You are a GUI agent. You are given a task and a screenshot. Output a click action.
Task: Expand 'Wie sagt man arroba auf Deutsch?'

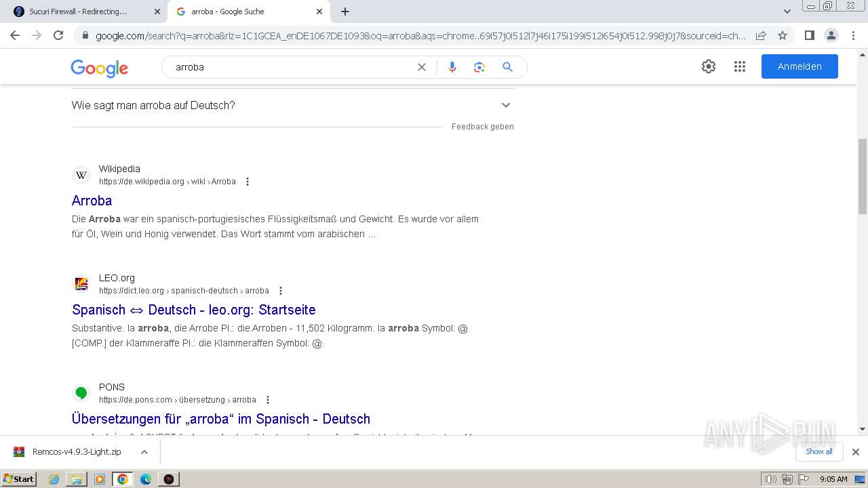click(292, 105)
